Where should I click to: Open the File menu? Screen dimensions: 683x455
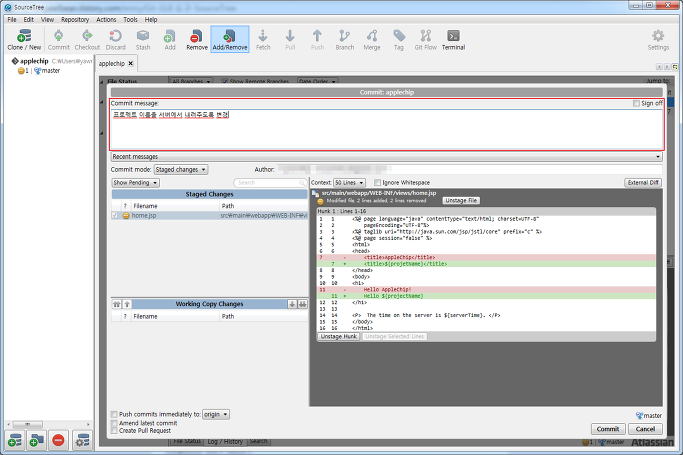(12, 20)
